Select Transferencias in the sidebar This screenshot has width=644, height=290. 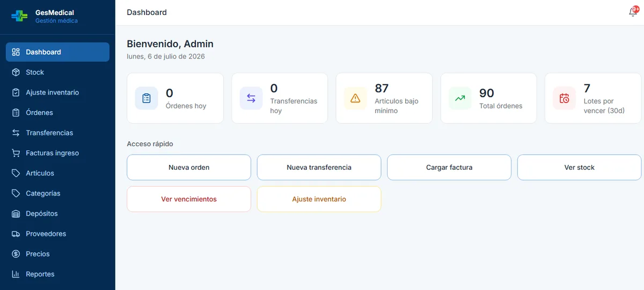point(57,133)
